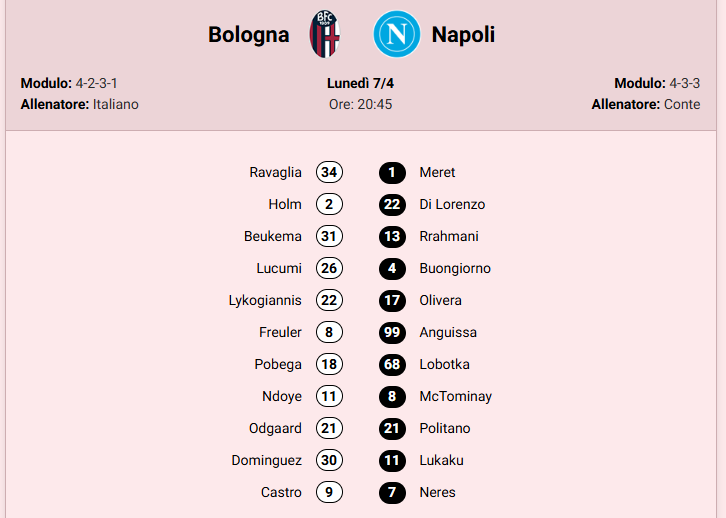Select Ravaglia's number 34 badge
Image resolution: width=726 pixels, height=518 pixels.
click(329, 172)
